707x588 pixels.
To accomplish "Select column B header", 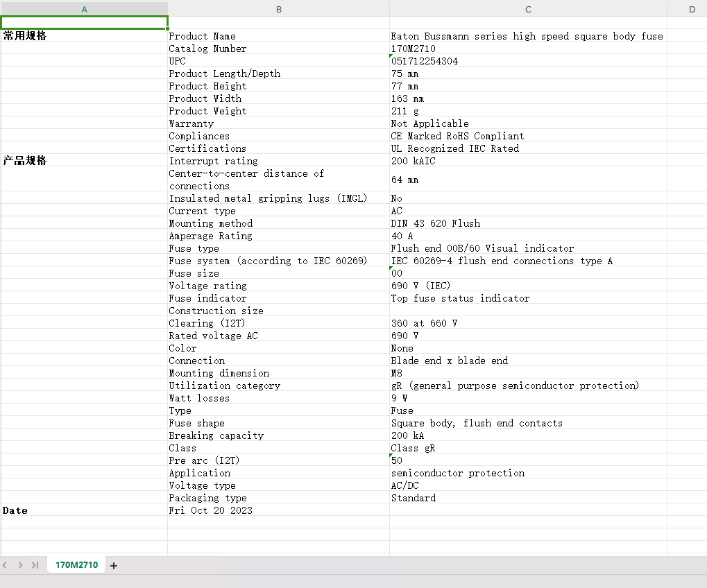I will (x=279, y=9).
